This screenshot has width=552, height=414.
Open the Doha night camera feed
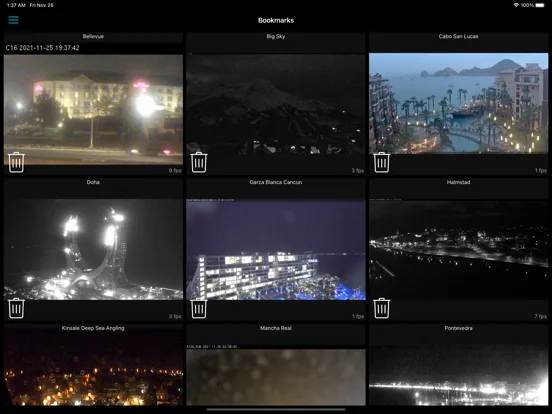[x=93, y=250]
